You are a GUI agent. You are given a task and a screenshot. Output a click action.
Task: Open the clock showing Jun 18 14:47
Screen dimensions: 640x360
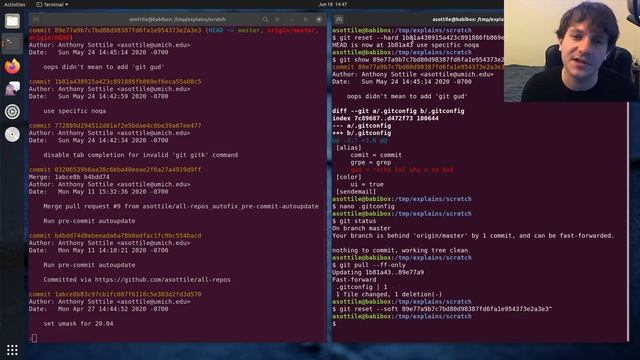(x=333, y=4)
